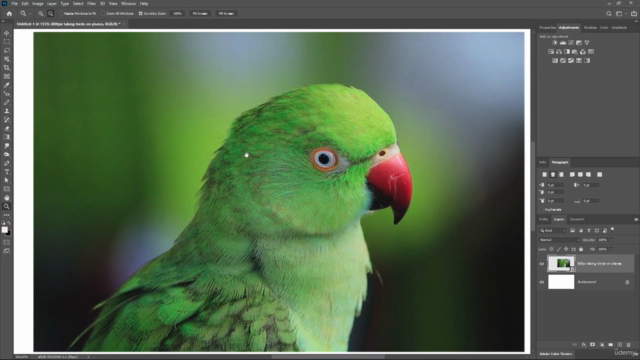Click center text alignment in Paragraph panel
This screenshot has height=360, width=640.
[553, 175]
